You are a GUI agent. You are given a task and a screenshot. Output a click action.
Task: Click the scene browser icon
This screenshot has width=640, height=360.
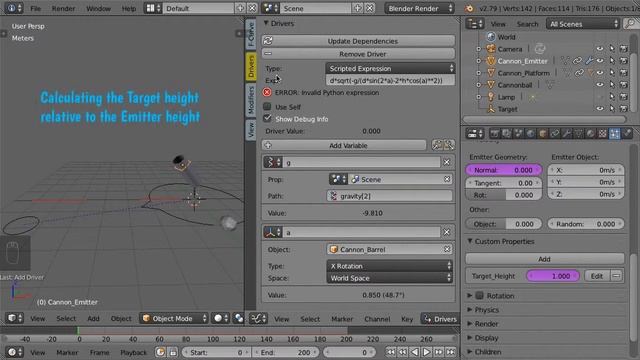270,8
